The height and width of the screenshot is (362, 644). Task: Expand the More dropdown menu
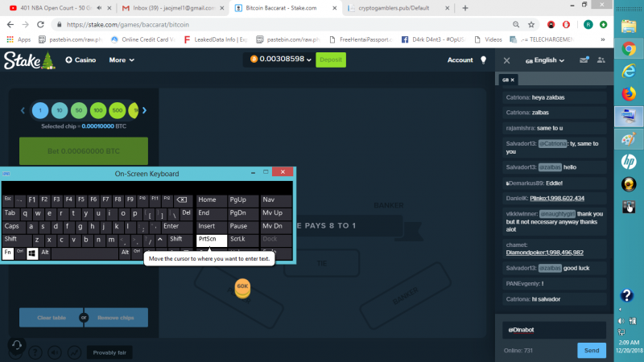click(122, 60)
